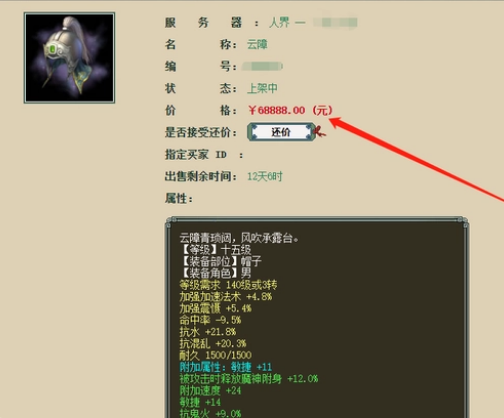
Task: Click the cyan 附加属性: 敏捷 +11 line
Action: [226, 367]
